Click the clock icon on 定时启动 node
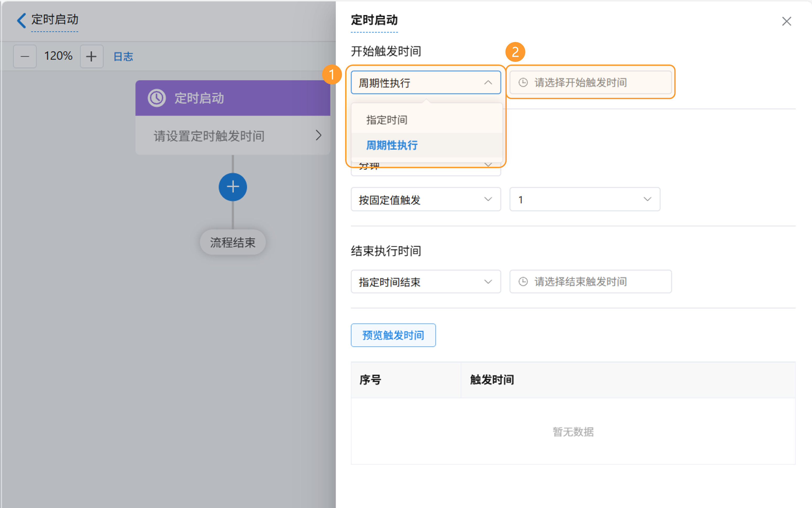 [x=157, y=98]
